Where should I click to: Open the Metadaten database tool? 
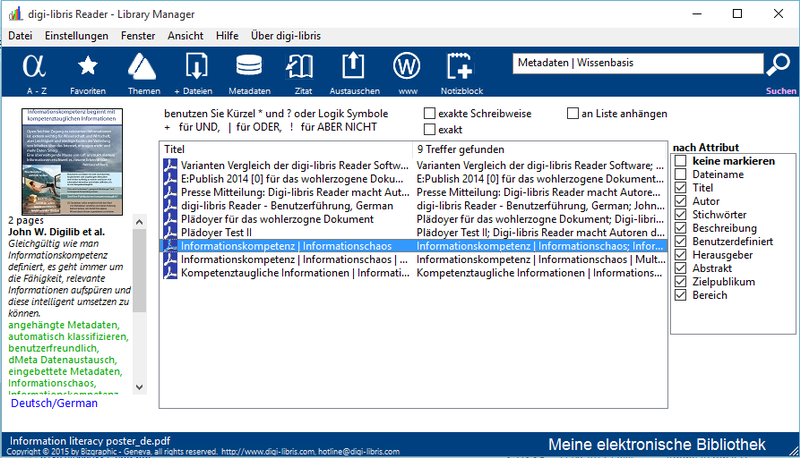point(249,67)
